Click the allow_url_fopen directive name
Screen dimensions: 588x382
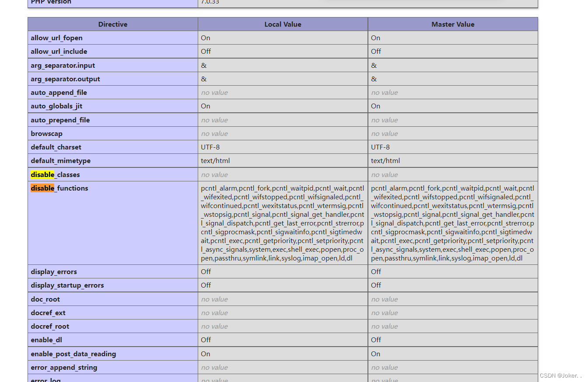pos(56,38)
